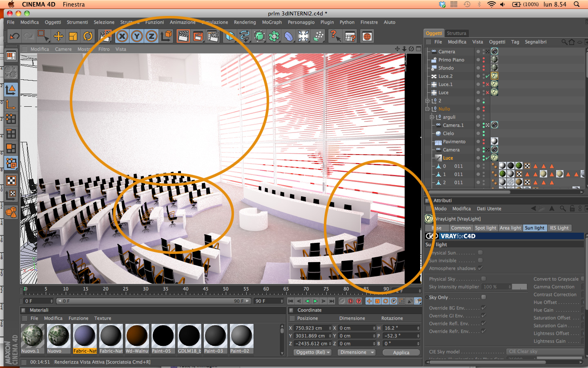Screen dimensions: 588x368
Task: Toggle the Physical Sun checkbox
Action: (x=480, y=253)
